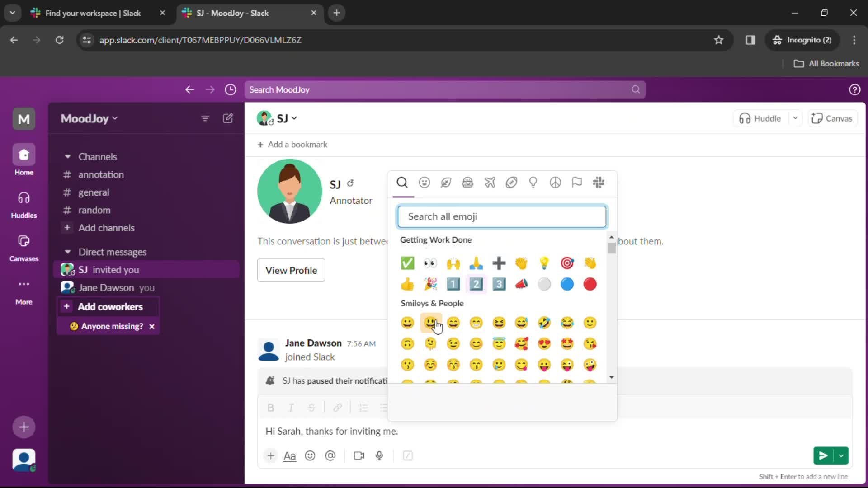Viewport: 868px width, 488px height.
Task: Click Add channels
Action: [x=106, y=228]
